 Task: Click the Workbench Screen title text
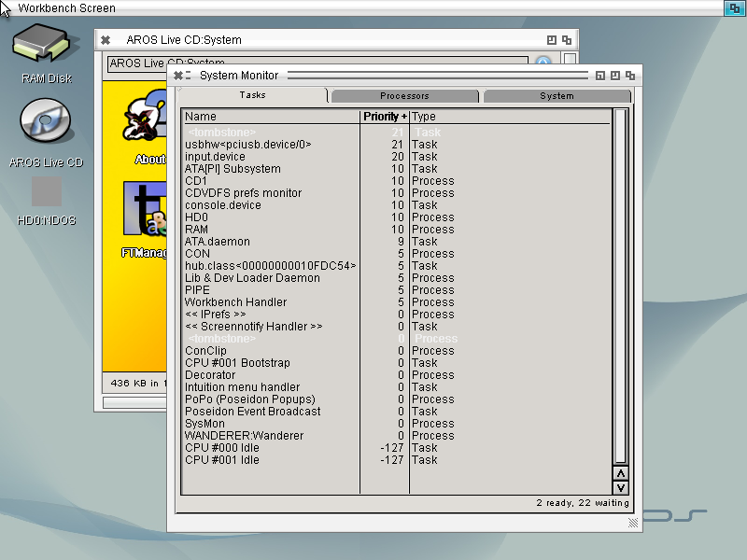click(66, 8)
